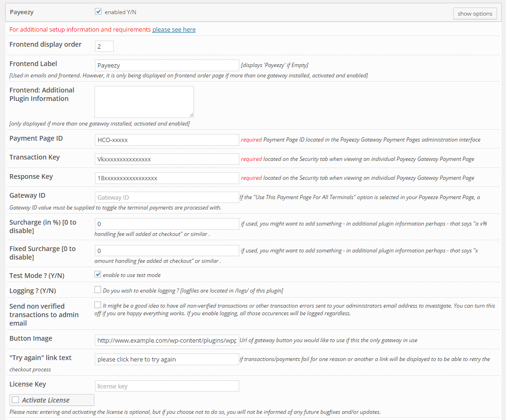Click the 'Frontend Label' label

(33, 64)
